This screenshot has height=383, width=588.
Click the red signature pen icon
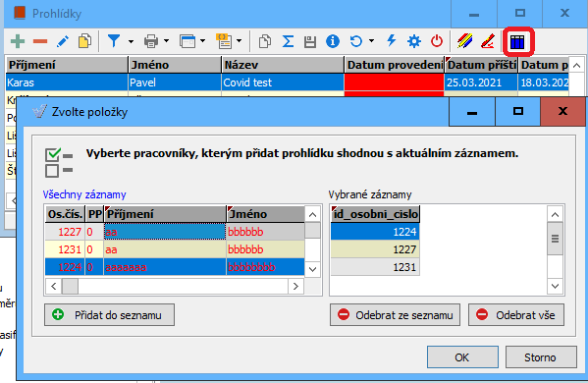click(488, 41)
